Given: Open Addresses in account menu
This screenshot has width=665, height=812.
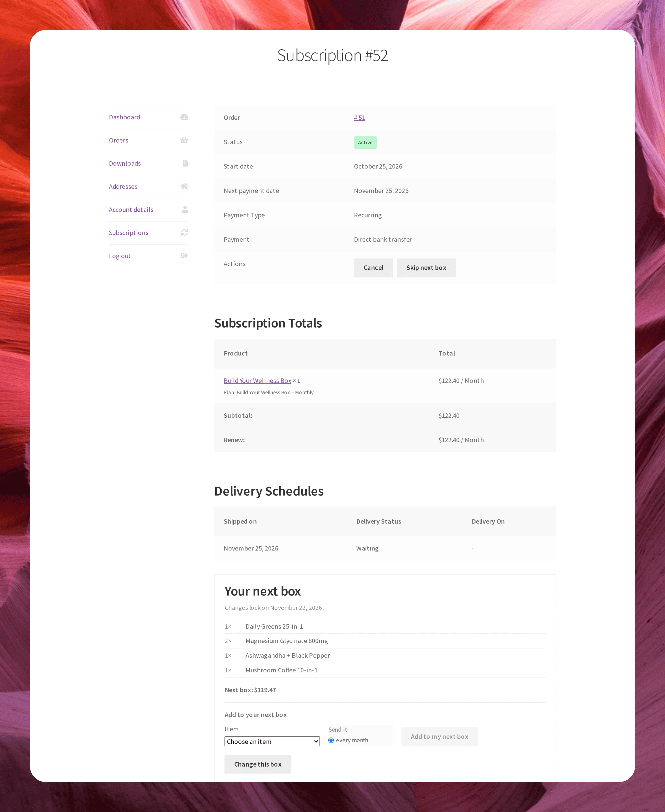Looking at the screenshot, I should (x=123, y=186).
